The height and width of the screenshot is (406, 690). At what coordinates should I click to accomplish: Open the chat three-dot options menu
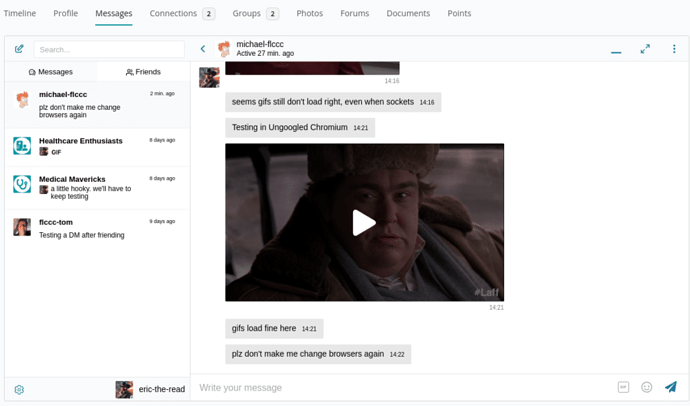[674, 49]
